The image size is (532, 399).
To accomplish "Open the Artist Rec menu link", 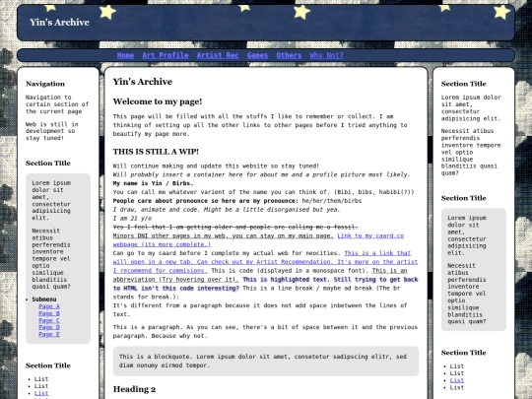I will (218, 55).
